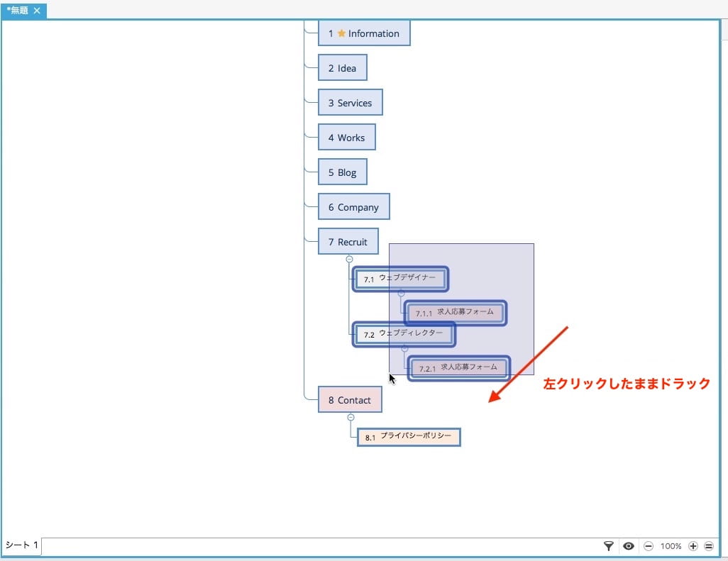Viewport: 728px width, 561px height.
Task: Zoom in with the plus icon
Action: point(693,546)
